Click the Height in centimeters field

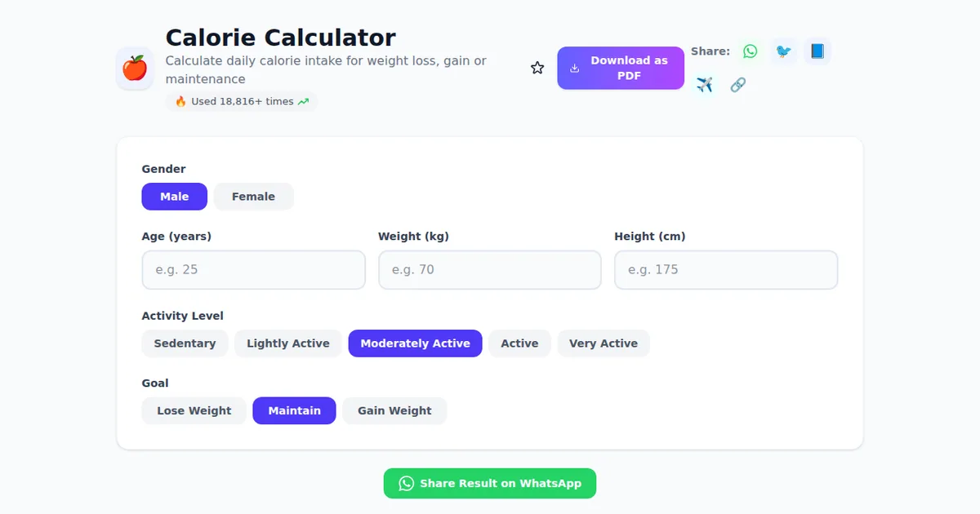click(x=725, y=269)
